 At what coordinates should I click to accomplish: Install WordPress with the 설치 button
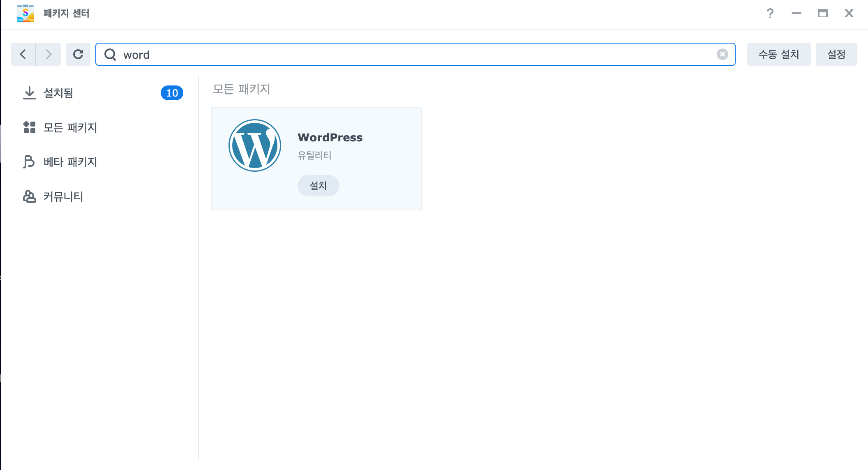pos(319,186)
